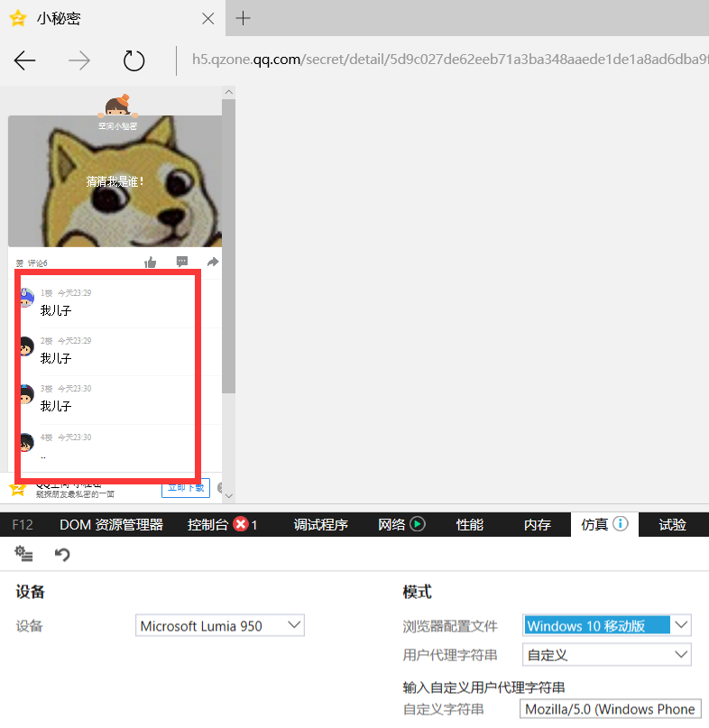The height and width of the screenshot is (728, 709).
Task: Refresh the page with the reload icon
Action: (x=134, y=61)
